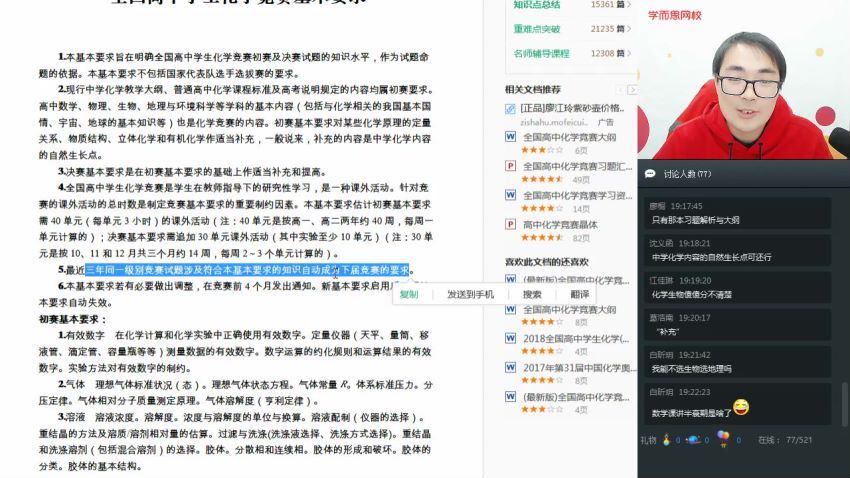Click the zishahu.mofeicui ad URL
Image resolution: width=850 pixels, height=478 pixels.
554,122
